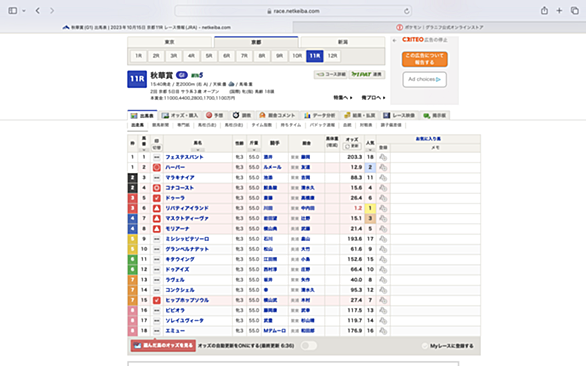This screenshot has width=586, height=366.
Task: Open the 予想 tab
Action: coord(215,115)
